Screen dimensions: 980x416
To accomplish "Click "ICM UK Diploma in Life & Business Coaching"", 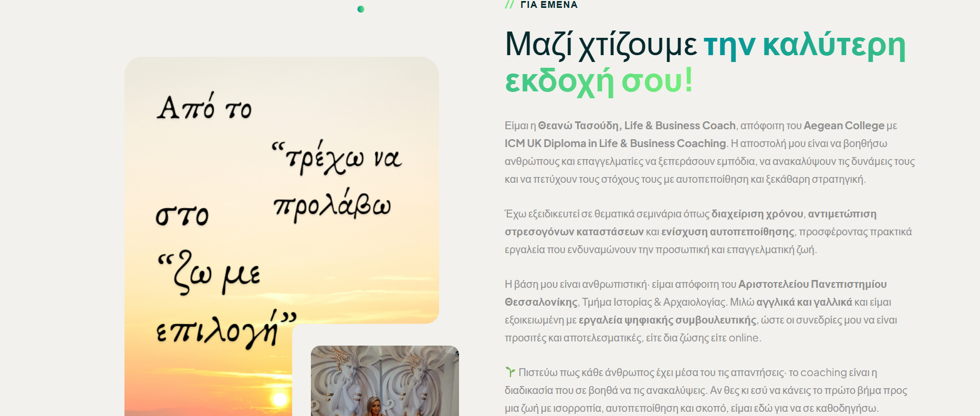I will [615, 143].
